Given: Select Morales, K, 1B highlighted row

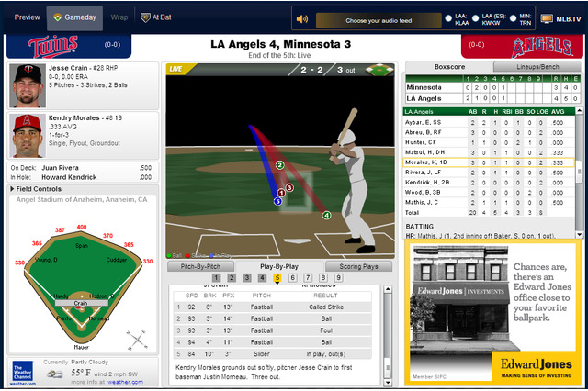Looking at the screenshot, I should tap(489, 162).
